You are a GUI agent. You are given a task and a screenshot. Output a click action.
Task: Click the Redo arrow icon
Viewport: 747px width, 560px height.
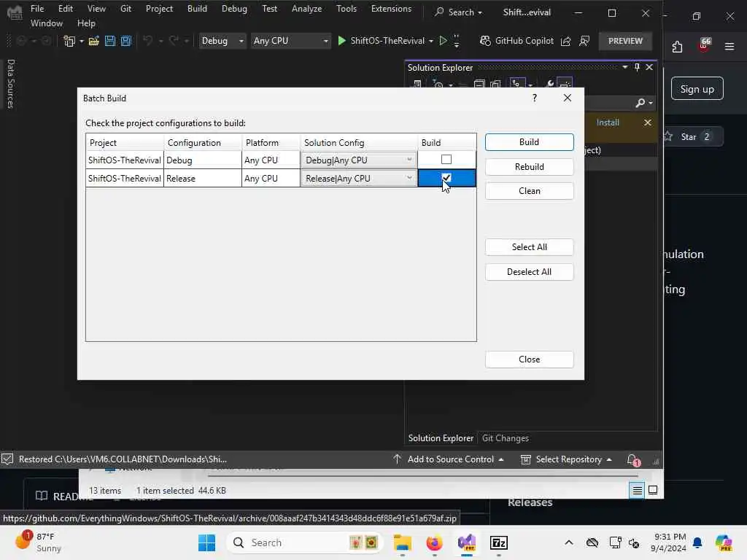[x=174, y=41]
